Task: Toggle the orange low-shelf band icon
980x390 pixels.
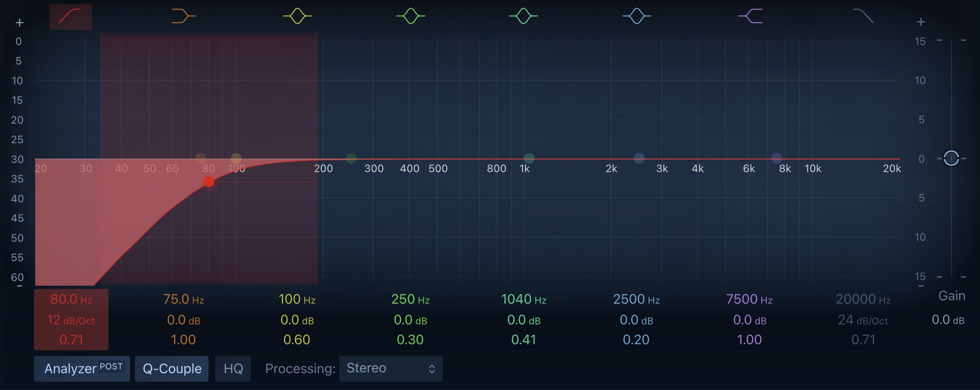Action: pos(184,17)
